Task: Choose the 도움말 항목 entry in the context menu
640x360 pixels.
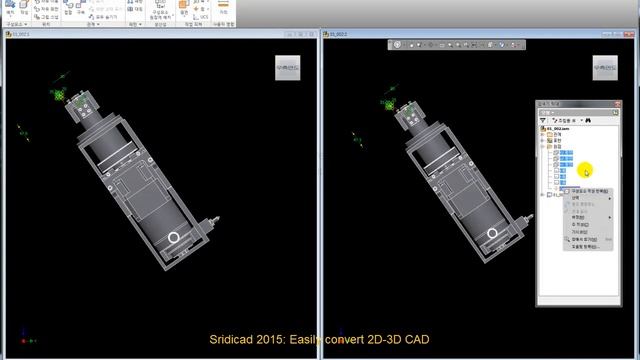Action: [588, 247]
